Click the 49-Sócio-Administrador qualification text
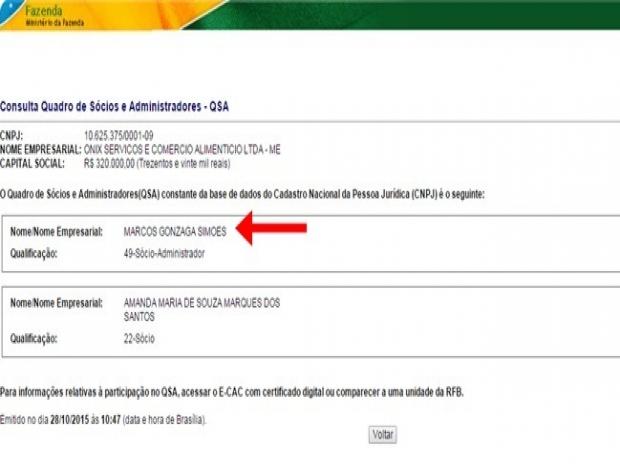Image resolution: width=620 pixels, height=465 pixels. tap(163, 254)
